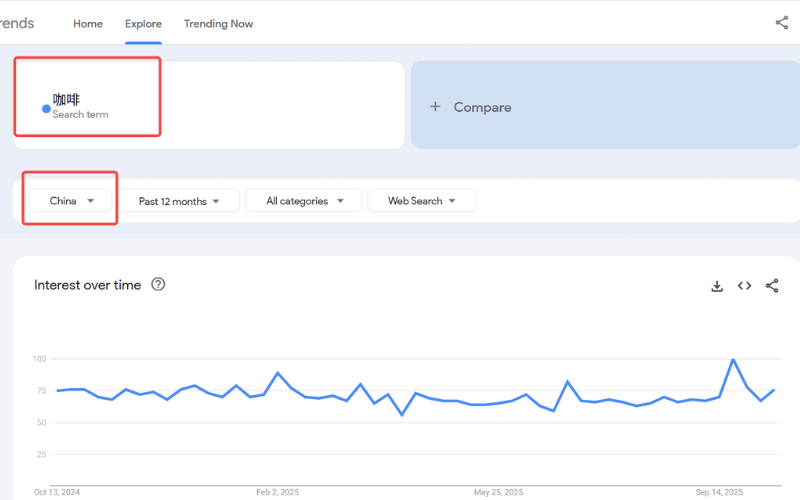This screenshot has height=500, width=800.
Task: Expand the Web Search type dropdown
Action: coord(421,201)
